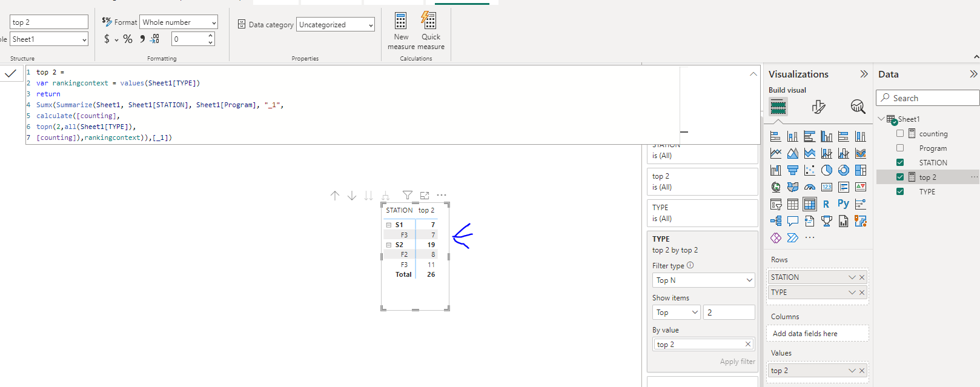Remove TYPE field from Rows
Image resolution: width=980 pixels, height=387 pixels.
pos(862,293)
